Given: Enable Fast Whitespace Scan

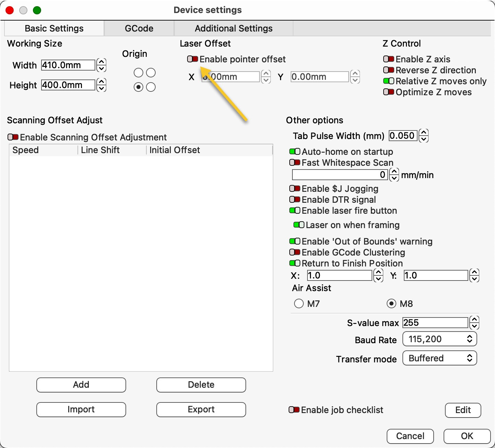Looking at the screenshot, I should point(294,163).
